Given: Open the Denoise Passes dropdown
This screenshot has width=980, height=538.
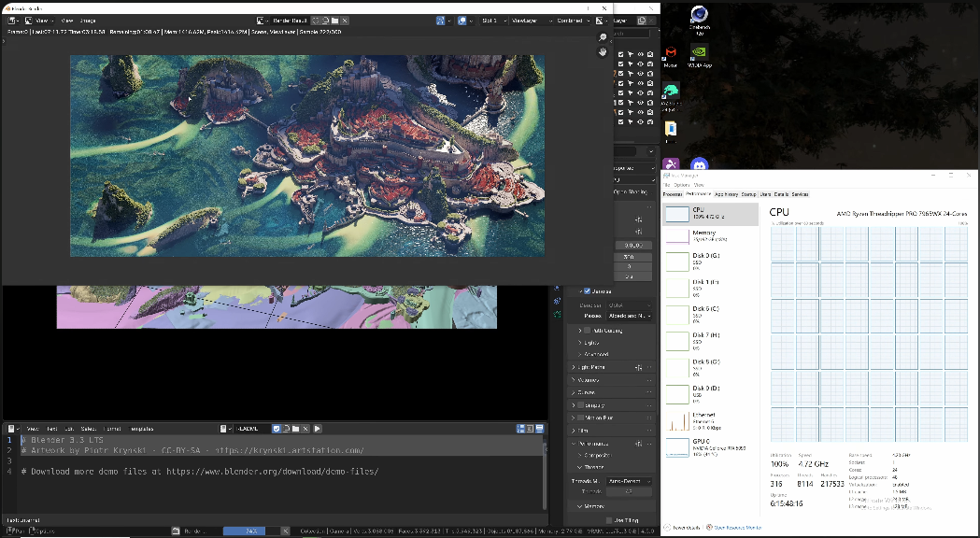Looking at the screenshot, I should [x=630, y=317].
